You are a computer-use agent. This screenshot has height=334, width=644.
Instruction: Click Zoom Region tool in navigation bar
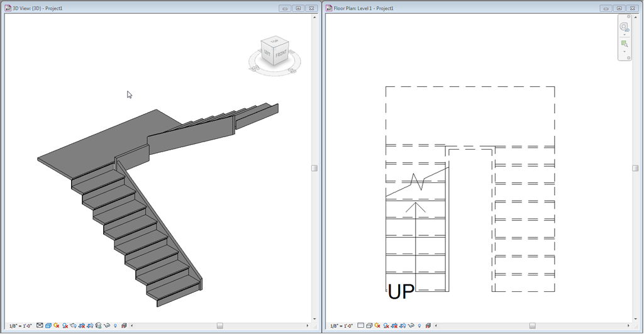(x=625, y=43)
